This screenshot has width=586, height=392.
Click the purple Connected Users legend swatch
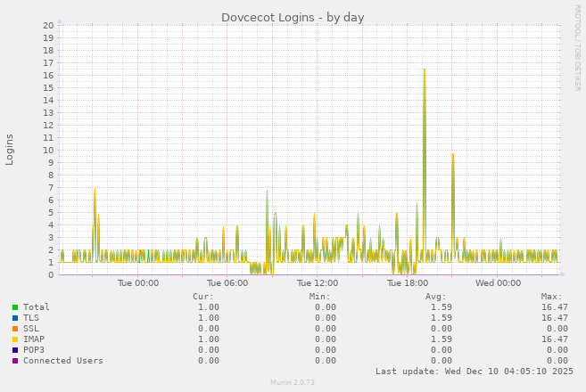15,361
